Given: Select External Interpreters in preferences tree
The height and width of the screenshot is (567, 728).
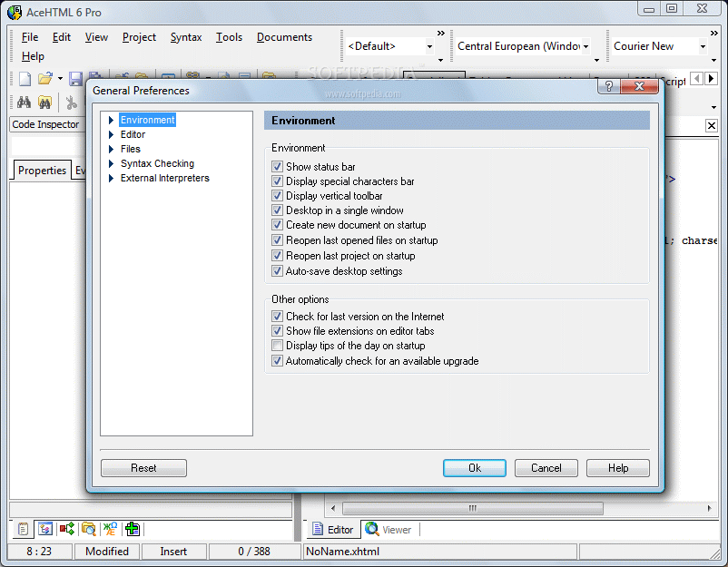Looking at the screenshot, I should 165,178.
